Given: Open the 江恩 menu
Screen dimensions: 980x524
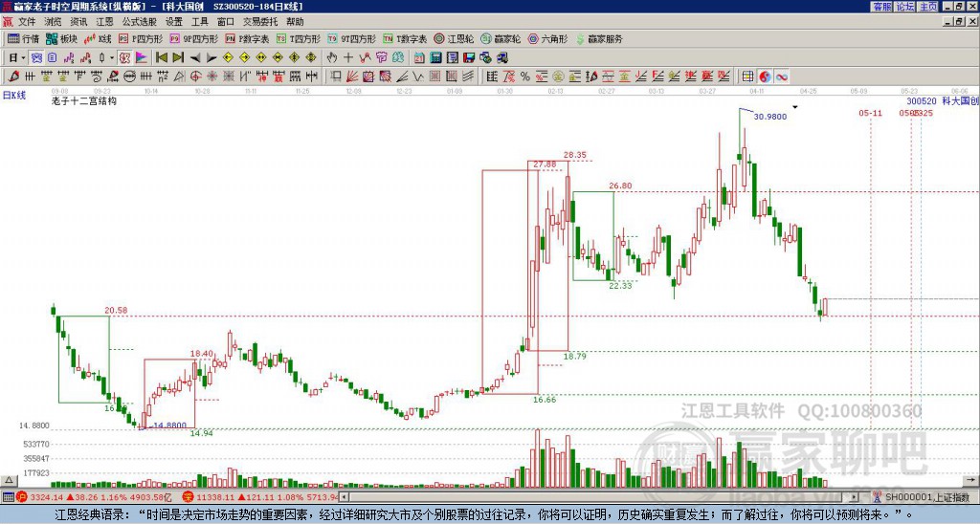Looking at the screenshot, I should click(x=105, y=22).
